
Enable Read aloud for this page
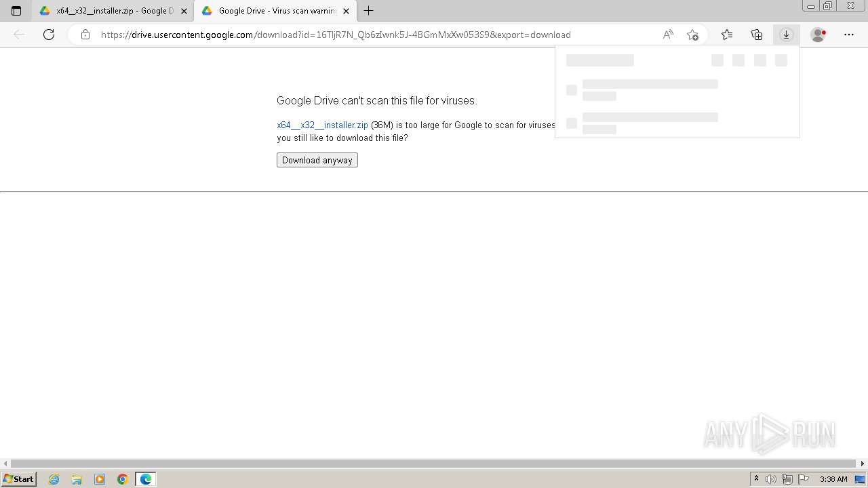tap(668, 35)
